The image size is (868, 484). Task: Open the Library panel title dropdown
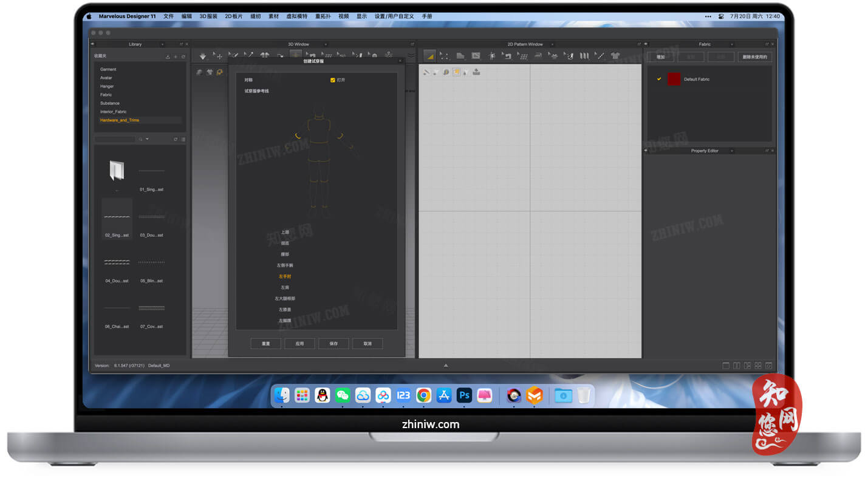pyautogui.click(x=162, y=44)
